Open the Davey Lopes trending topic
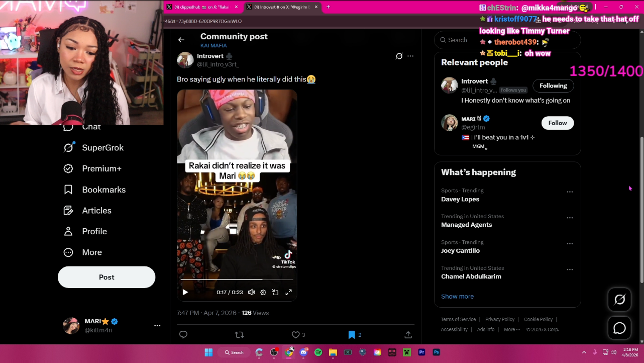This screenshot has width=644, height=363. (460, 200)
